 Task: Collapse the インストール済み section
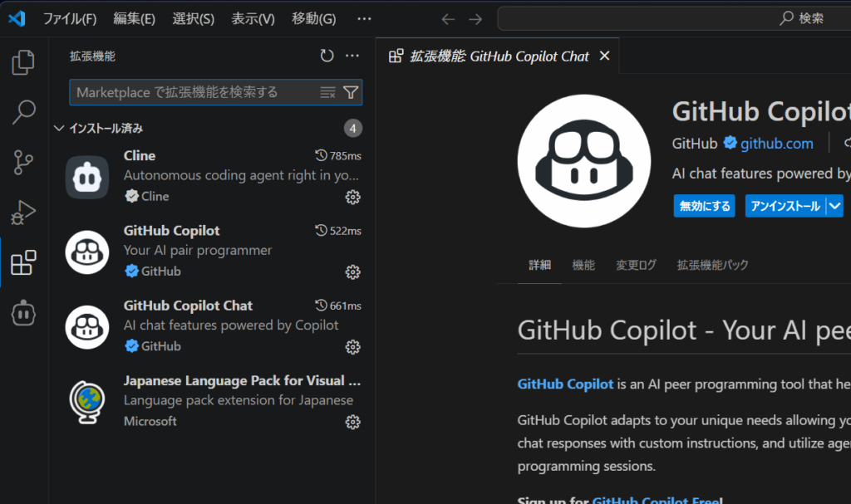[x=59, y=129]
